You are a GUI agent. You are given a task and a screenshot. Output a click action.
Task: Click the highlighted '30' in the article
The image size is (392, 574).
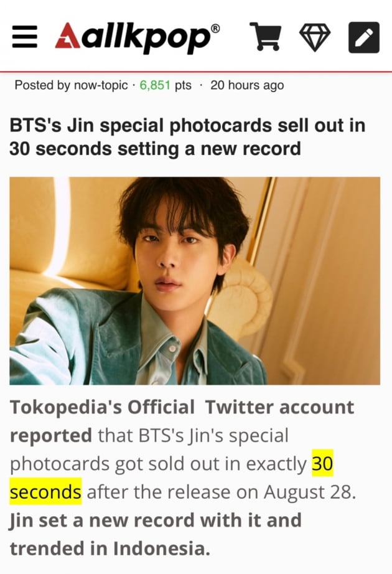322,463
